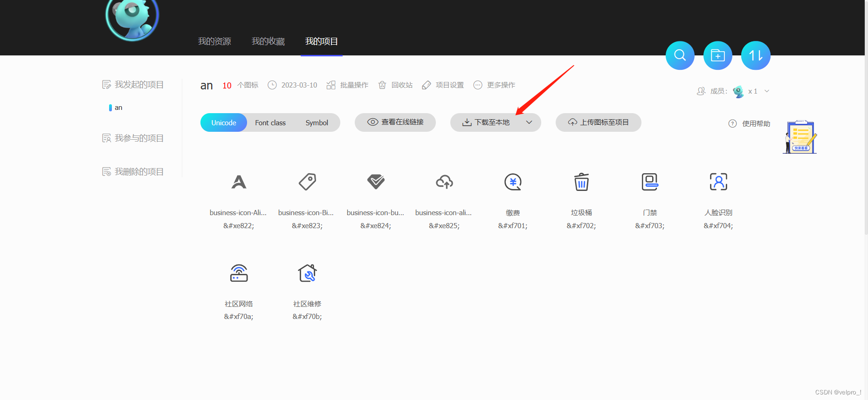The image size is (868, 400).
Task: Select the 垃圾桶 trash can icon
Action: pos(581,182)
